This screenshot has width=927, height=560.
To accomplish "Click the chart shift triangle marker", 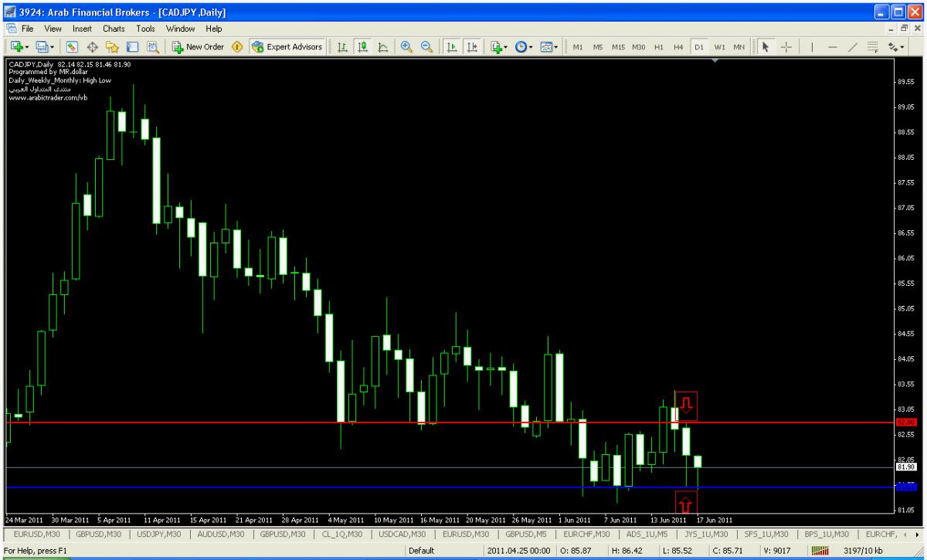I will pos(715,61).
